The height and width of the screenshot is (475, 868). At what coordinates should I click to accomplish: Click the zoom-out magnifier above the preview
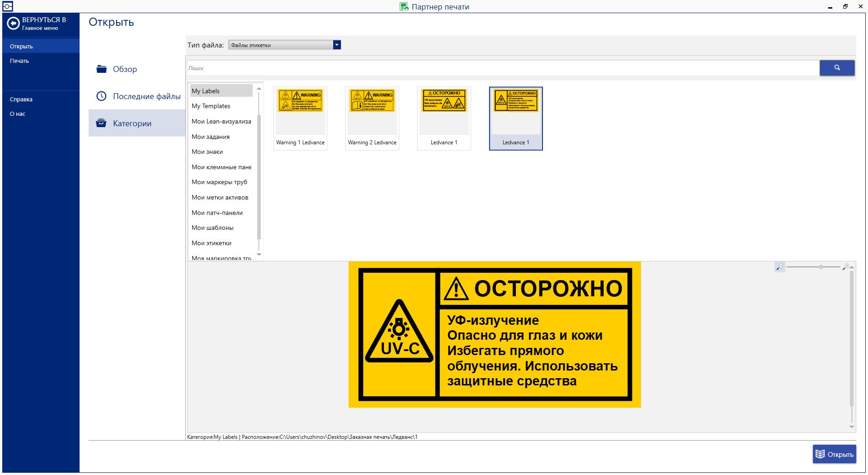pyautogui.click(x=779, y=267)
